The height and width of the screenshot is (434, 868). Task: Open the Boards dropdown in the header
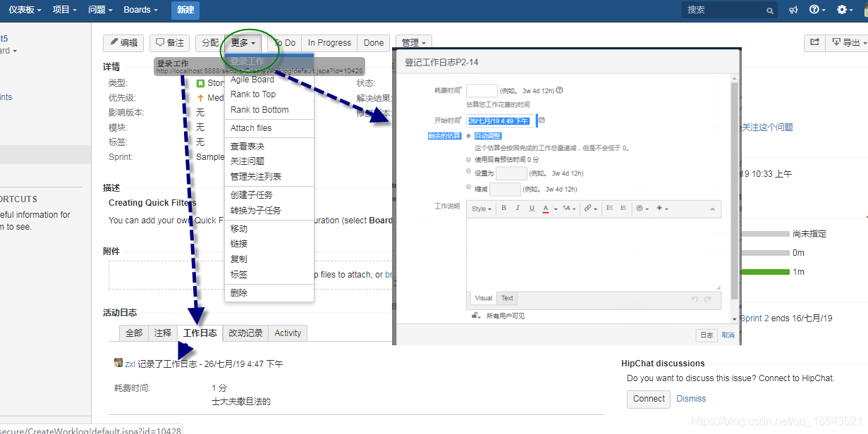(x=140, y=10)
